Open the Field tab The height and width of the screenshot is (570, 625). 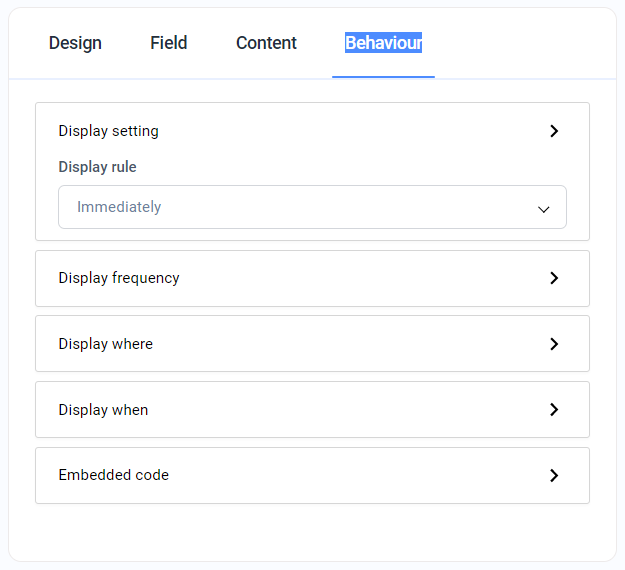[169, 43]
